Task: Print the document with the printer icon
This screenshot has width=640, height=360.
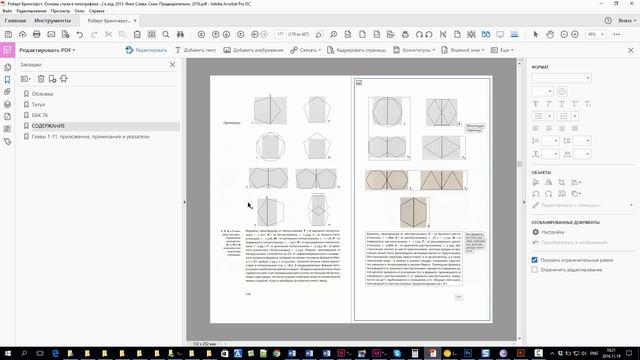Action: point(37,35)
